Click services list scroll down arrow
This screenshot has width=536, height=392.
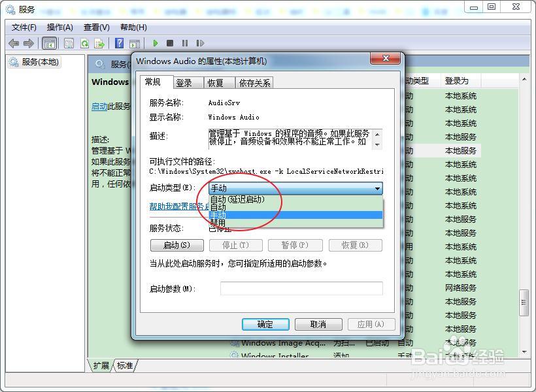click(x=524, y=352)
